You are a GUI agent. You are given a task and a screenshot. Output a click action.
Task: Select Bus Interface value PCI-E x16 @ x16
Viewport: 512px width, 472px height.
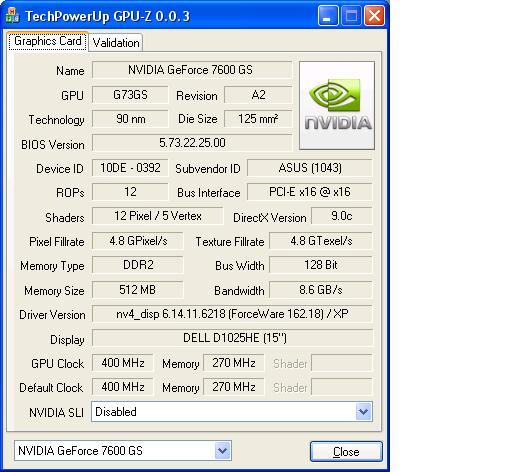click(x=309, y=192)
